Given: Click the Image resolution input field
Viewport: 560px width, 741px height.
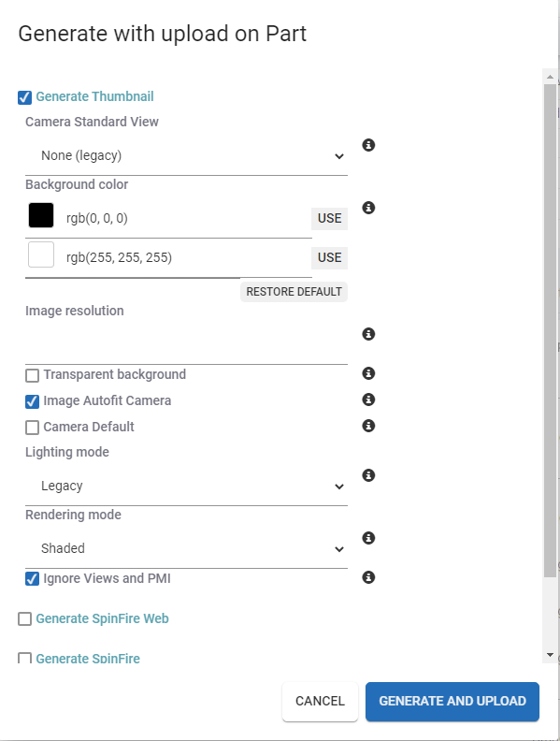Looking at the screenshot, I should click(x=186, y=344).
